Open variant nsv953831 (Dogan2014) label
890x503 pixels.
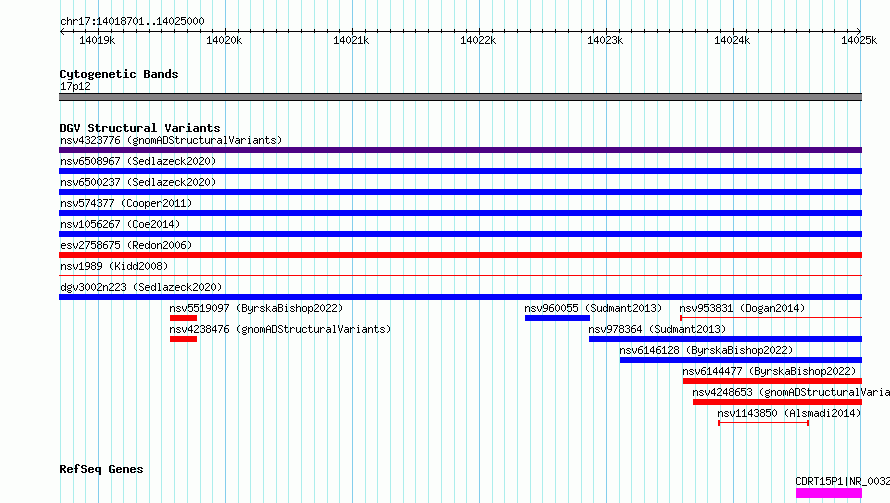742,308
